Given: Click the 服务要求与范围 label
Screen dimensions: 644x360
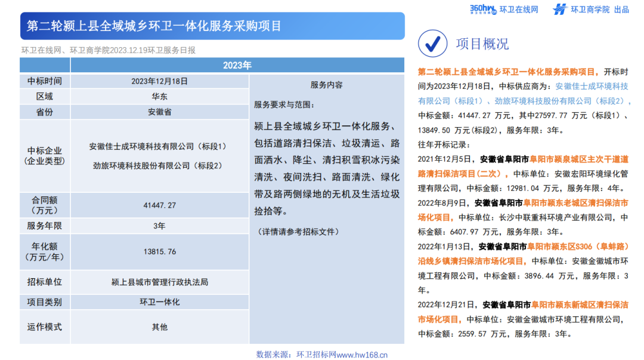Looking at the screenshot, I should [x=284, y=104].
